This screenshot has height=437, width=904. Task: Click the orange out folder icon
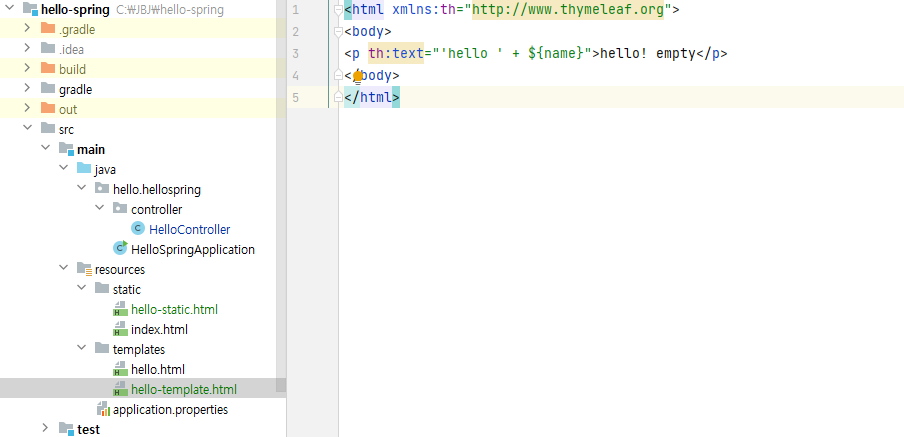tap(48, 108)
